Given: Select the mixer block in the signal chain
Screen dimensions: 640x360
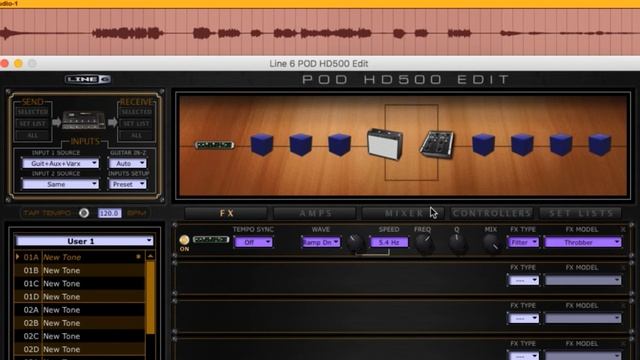Looking at the screenshot, I should [x=437, y=144].
